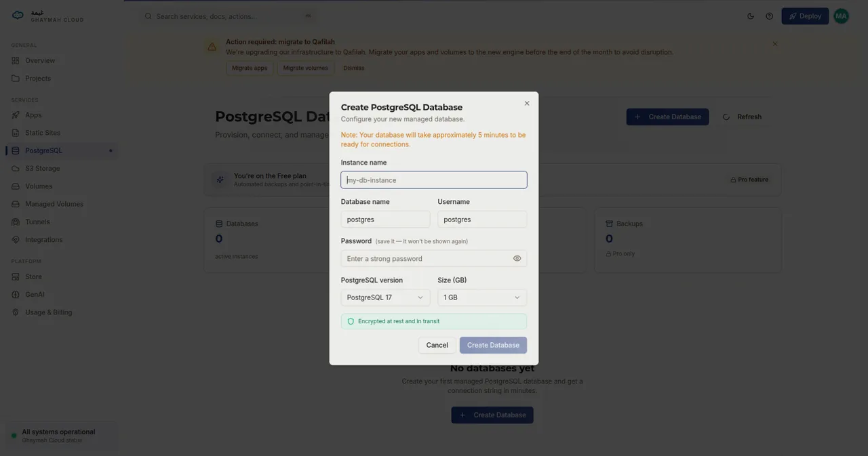
Task: Focus the search services, docs, actions field
Action: point(229,16)
